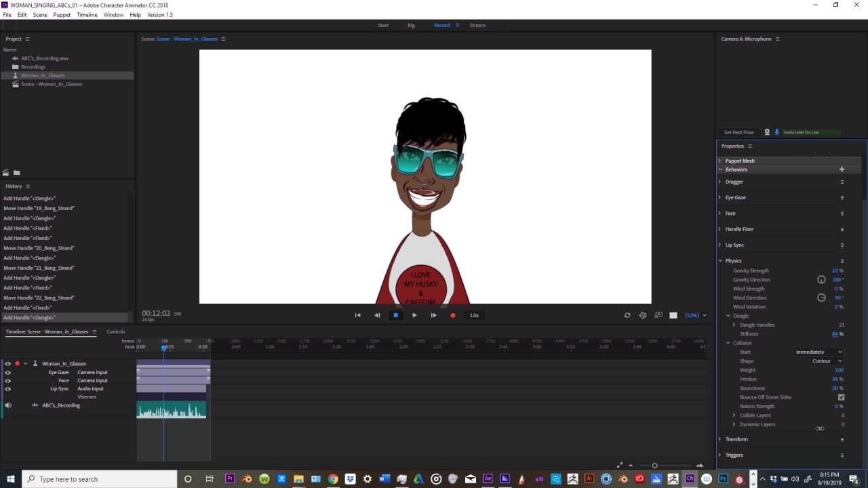Step forward one frame
Screen dimensions: 868x488
433,315
